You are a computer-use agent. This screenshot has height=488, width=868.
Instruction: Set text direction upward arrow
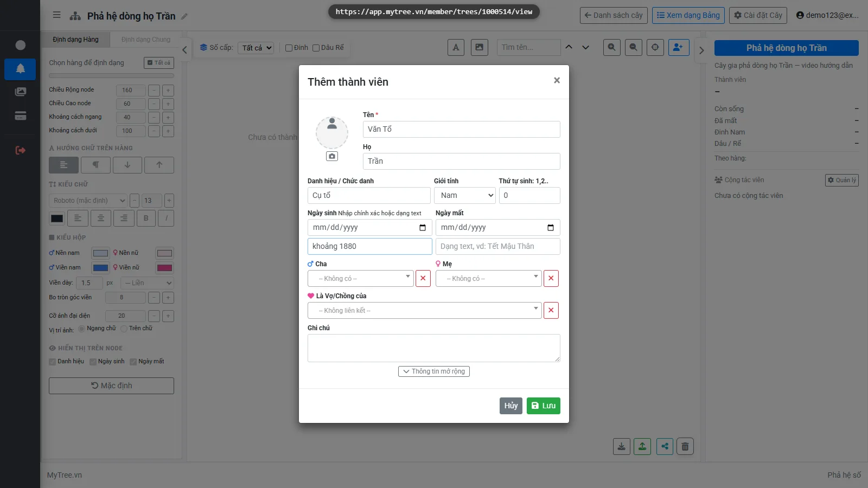pyautogui.click(x=159, y=165)
